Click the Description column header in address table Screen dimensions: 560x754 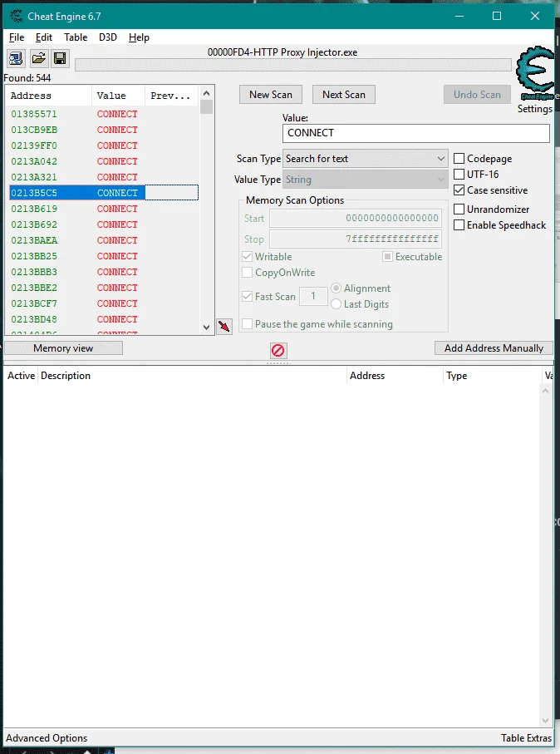(x=192, y=376)
